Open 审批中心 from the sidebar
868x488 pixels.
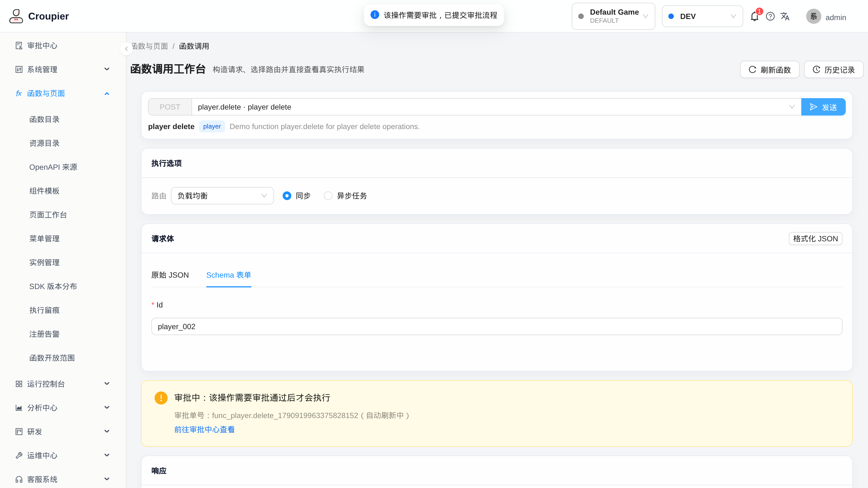coord(42,46)
